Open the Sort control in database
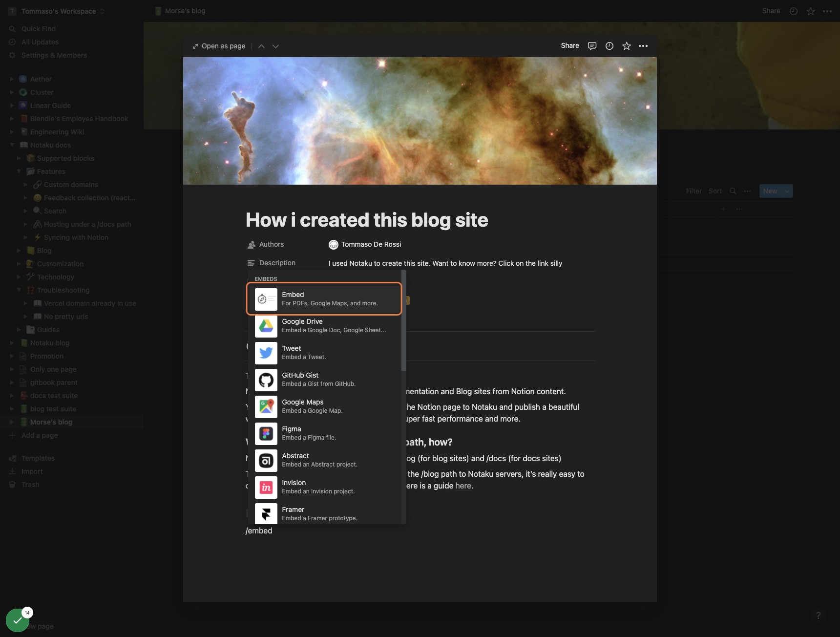The image size is (840, 637). pos(715,191)
